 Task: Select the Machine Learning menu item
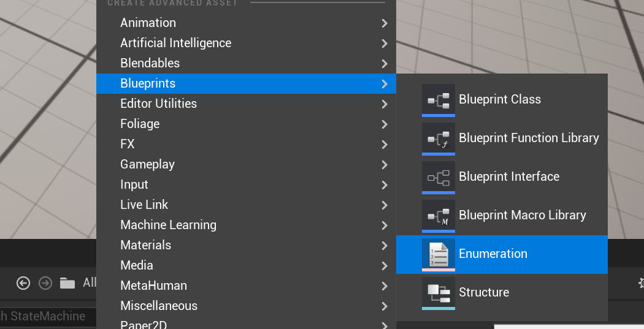tap(168, 225)
